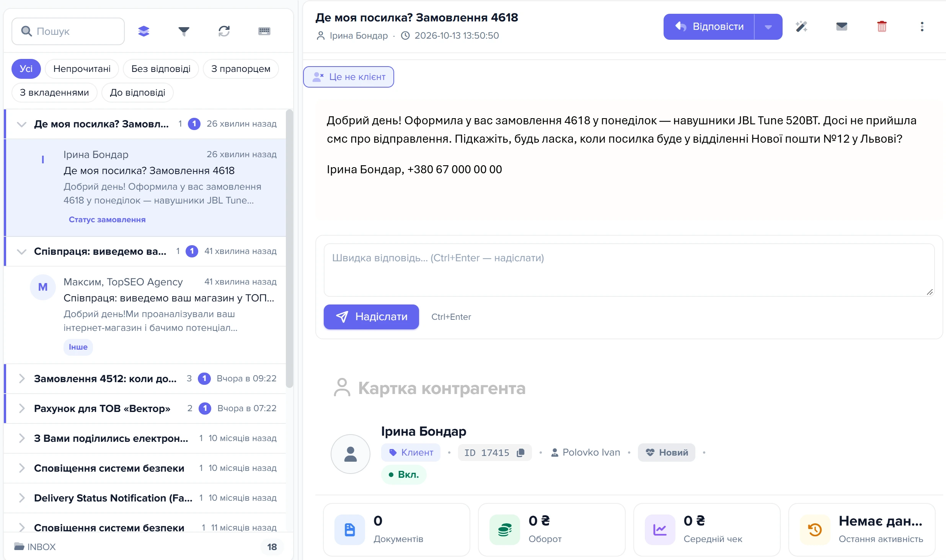Delete message with trash icon

pyautogui.click(x=882, y=26)
